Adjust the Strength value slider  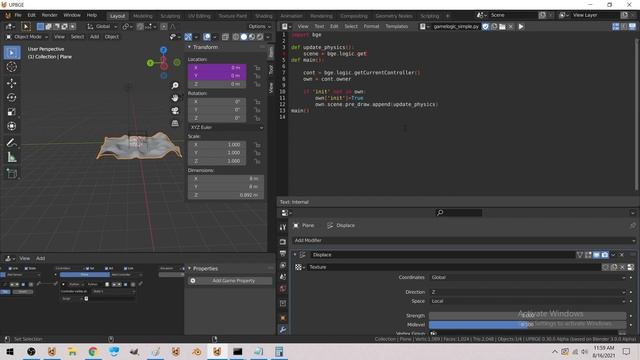point(527,316)
